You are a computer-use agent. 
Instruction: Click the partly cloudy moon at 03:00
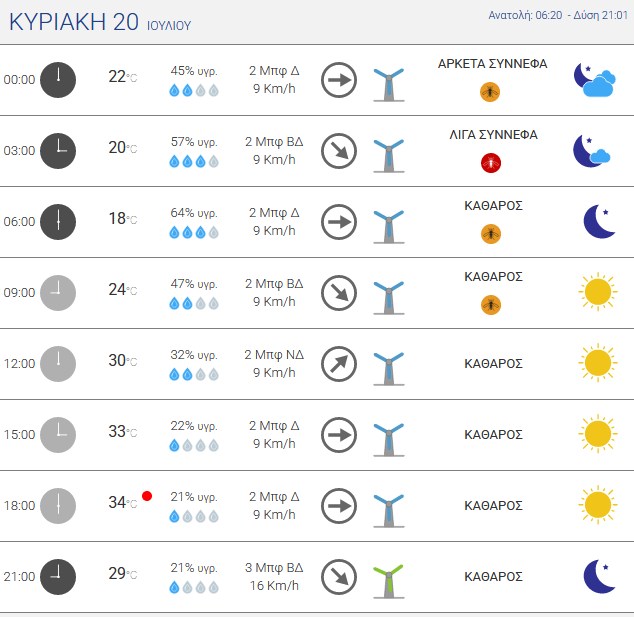click(592, 151)
